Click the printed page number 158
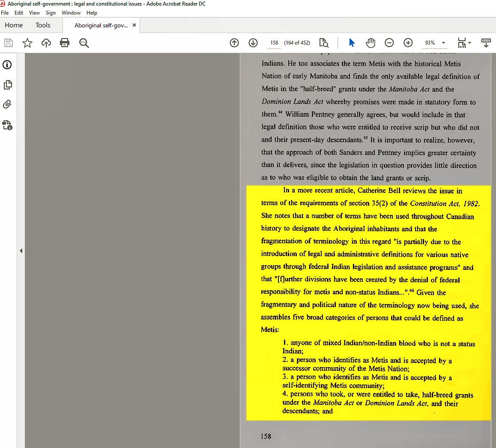 [x=266, y=436]
